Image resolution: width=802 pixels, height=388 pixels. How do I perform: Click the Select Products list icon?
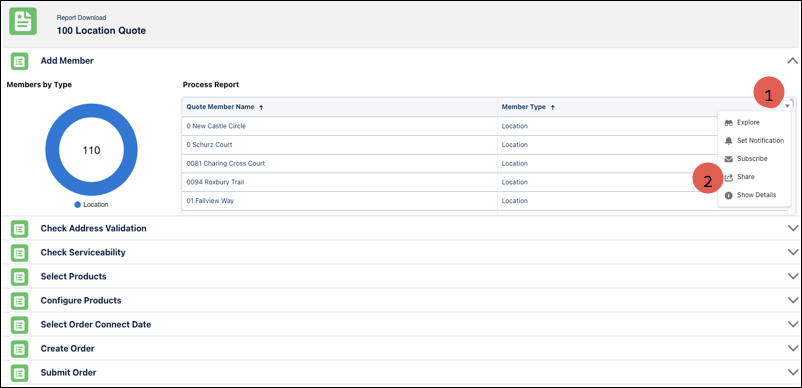19,277
